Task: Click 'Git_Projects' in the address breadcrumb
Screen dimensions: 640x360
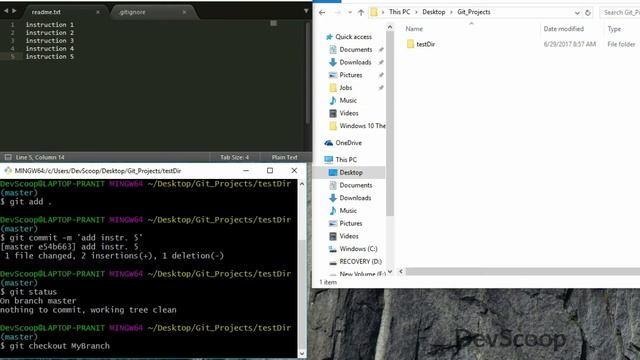Action: 473,12
